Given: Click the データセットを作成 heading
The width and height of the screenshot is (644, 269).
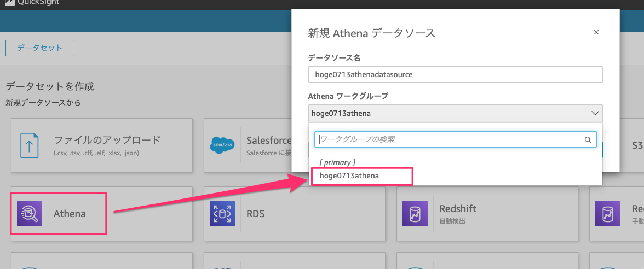Looking at the screenshot, I should (x=50, y=86).
